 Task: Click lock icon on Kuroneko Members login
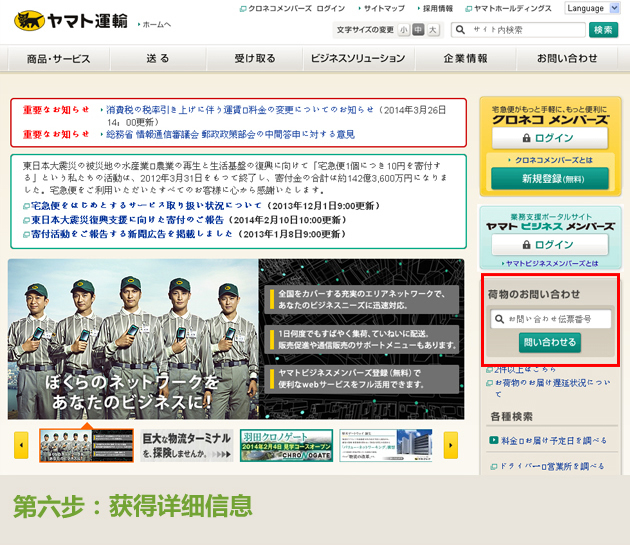tap(526, 138)
